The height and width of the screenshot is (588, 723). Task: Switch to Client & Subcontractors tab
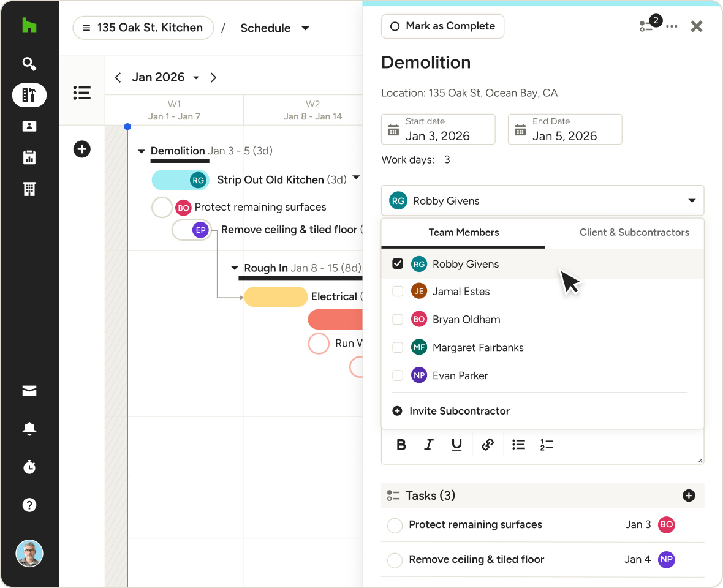(x=634, y=233)
